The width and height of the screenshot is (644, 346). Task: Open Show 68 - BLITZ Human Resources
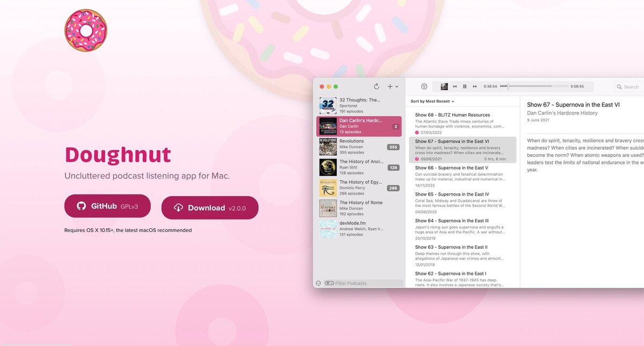point(463,123)
